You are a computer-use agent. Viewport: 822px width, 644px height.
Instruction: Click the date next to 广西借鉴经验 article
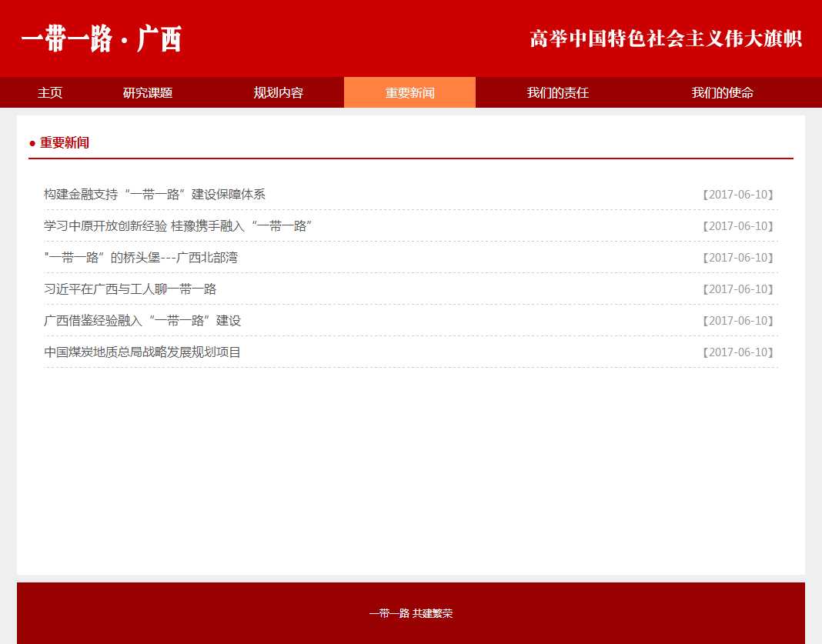coord(738,321)
